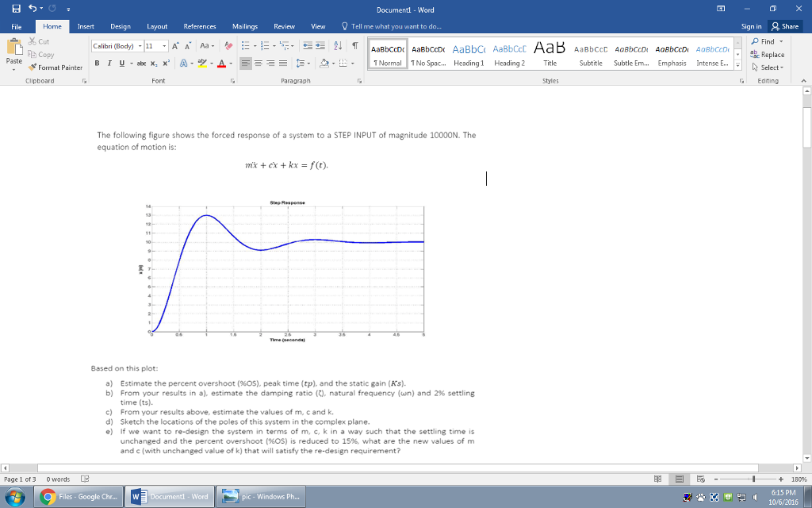The image size is (812, 508).
Task: Switch to Mailings tab
Action: pyautogui.click(x=245, y=26)
